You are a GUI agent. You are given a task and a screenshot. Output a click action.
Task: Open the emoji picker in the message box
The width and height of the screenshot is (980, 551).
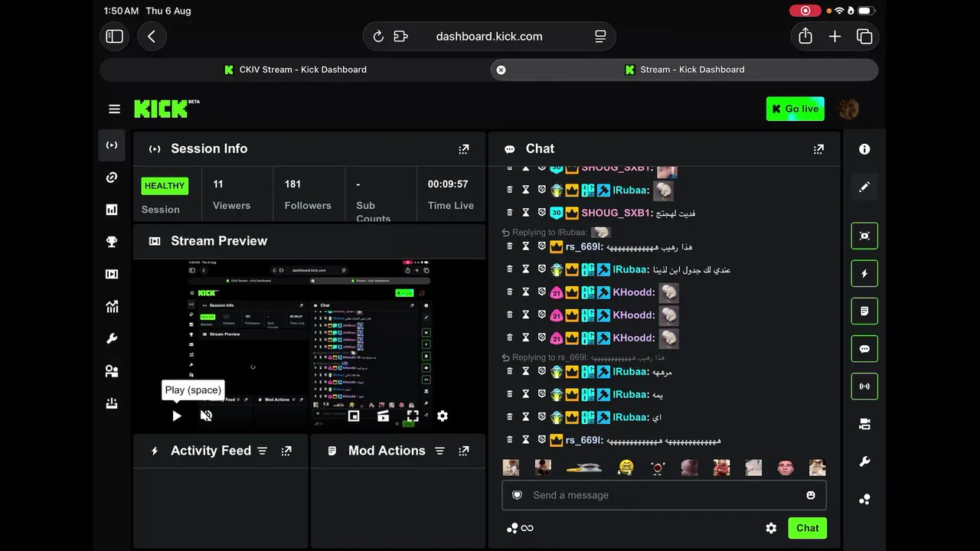coord(811,495)
